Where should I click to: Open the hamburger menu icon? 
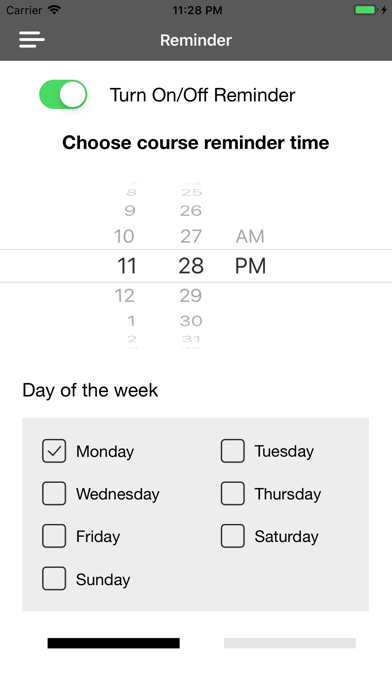coord(32,40)
